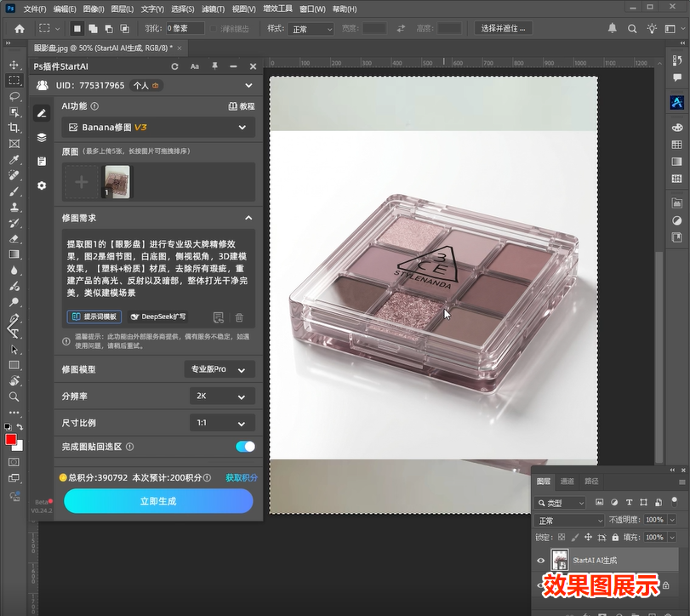Toggle the lock all layer icon
This screenshot has height=616, width=690.
pos(615,537)
